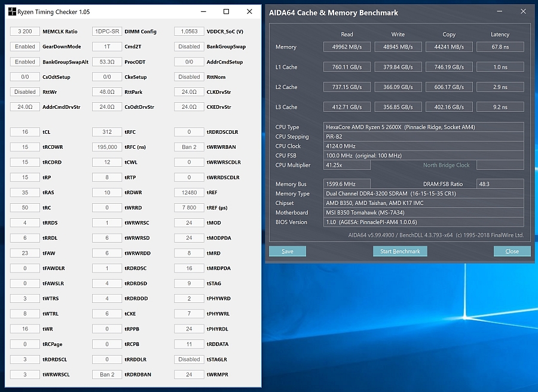Click the Memory Bus 1599.6 MHz field
This screenshot has width=538, height=392.
coord(347,184)
